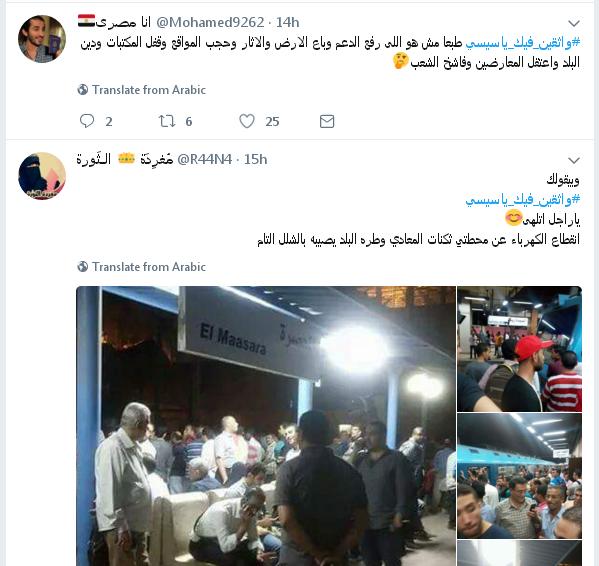Like the tweet with 25 likes
Viewport: 599px width, 566px height.
click(247, 121)
